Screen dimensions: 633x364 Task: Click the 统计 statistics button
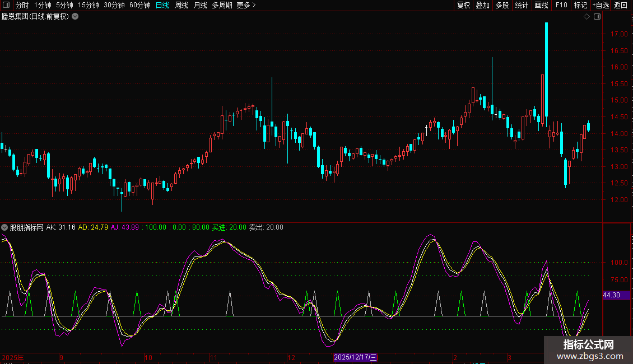pos(522,5)
